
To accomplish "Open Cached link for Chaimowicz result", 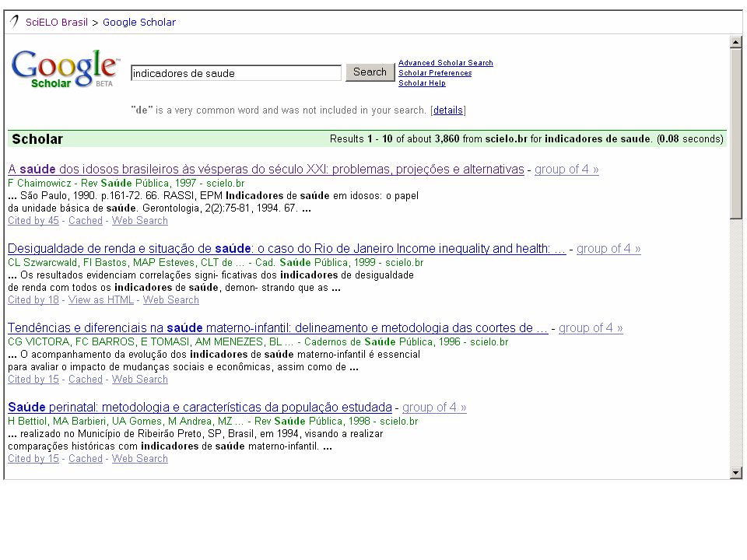I will click(x=86, y=220).
